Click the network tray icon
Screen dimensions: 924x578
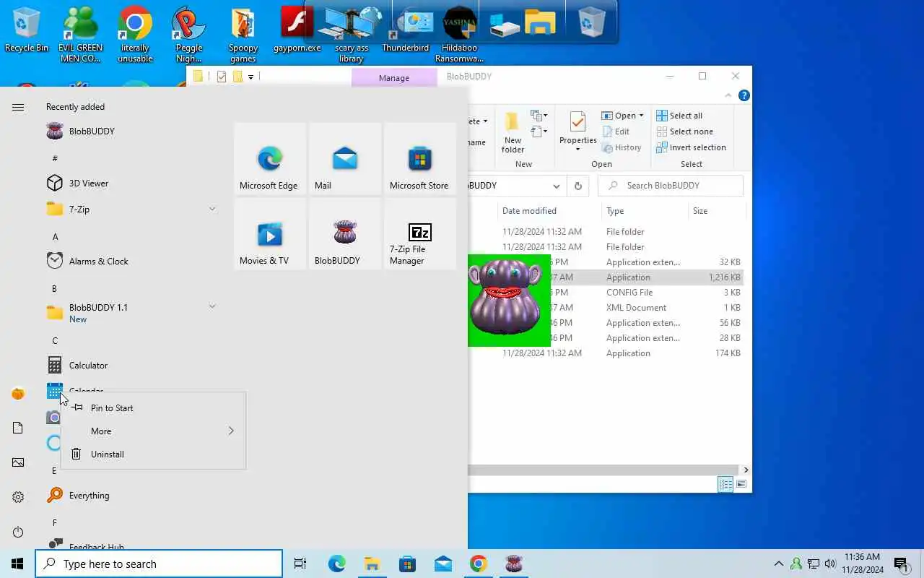pos(814,564)
